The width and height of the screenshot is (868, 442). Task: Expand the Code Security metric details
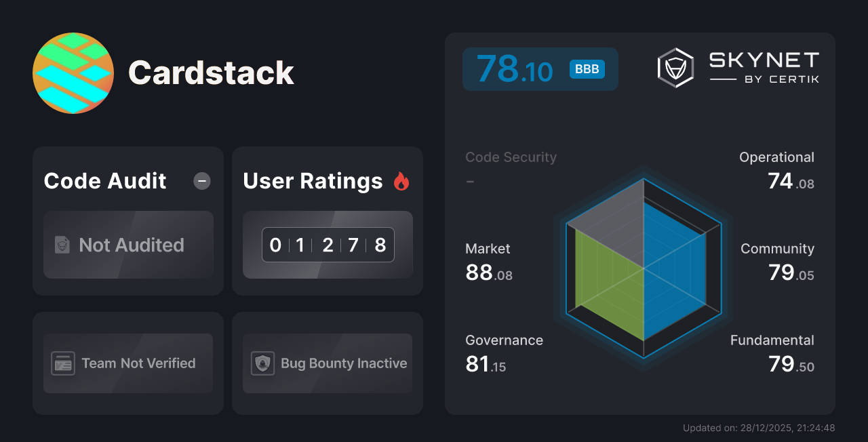coord(511,157)
